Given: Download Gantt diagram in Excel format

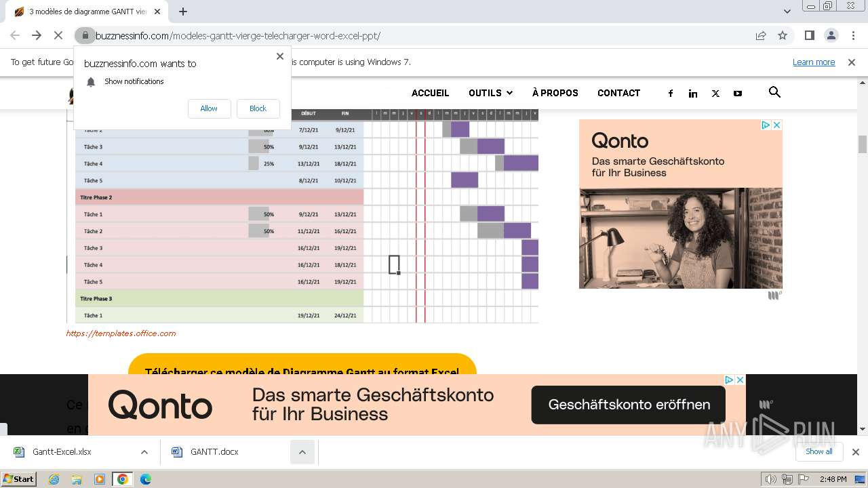Looking at the screenshot, I should (x=302, y=364).
